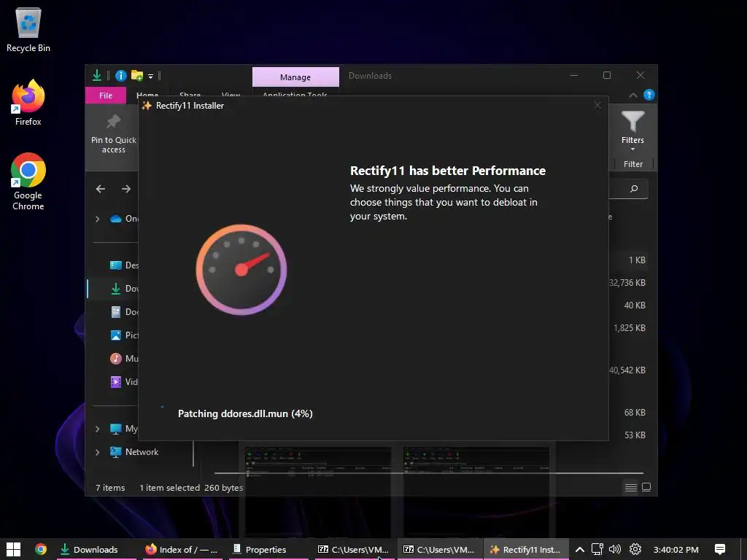Select Desktop in the navigation pane
The width and height of the screenshot is (747, 560).
124,265
